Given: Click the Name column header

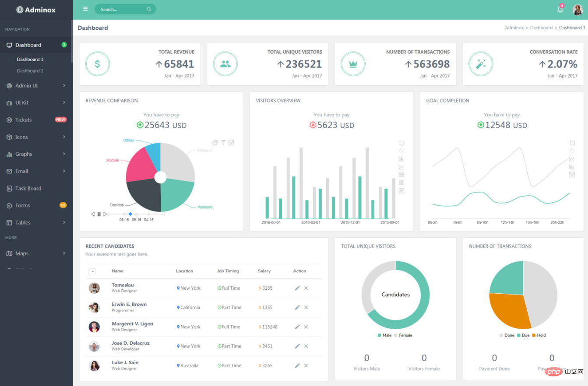Looking at the screenshot, I should (x=117, y=271).
